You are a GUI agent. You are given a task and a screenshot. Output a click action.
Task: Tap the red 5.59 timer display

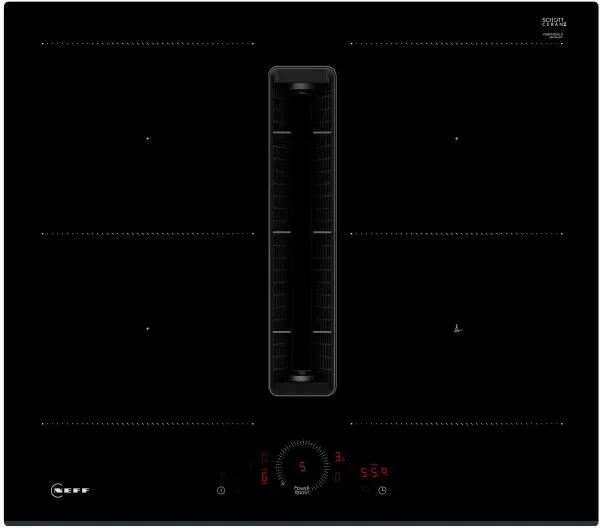374,472
